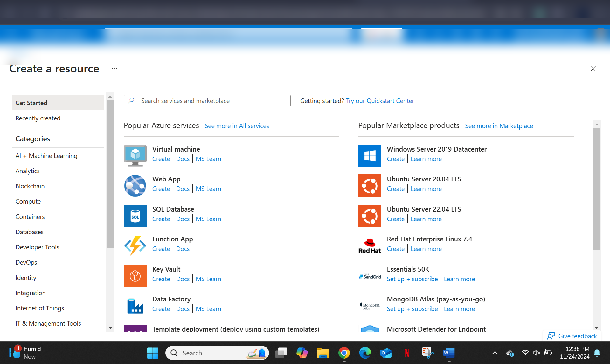Open Microsoft Edge from the taskbar
This screenshot has height=364, width=610.
365,353
